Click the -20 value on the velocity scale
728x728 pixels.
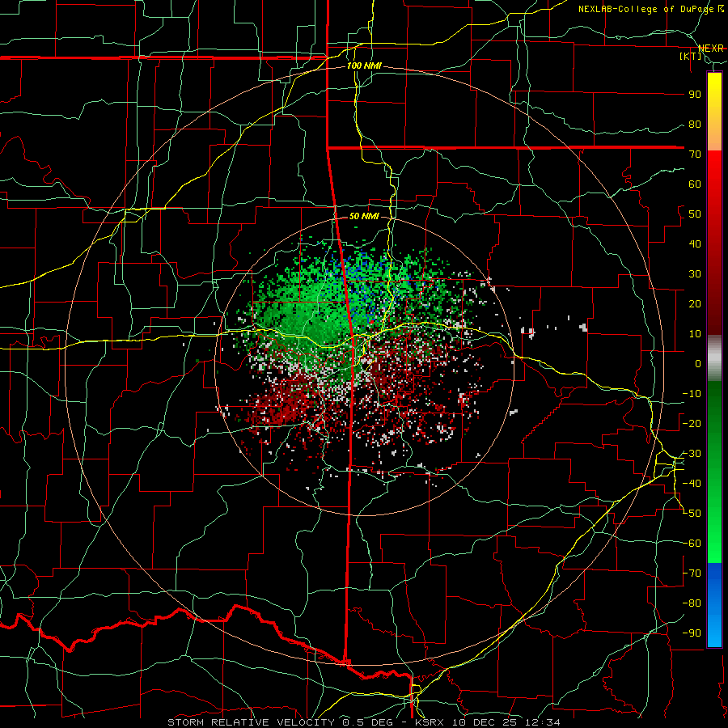(x=692, y=423)
